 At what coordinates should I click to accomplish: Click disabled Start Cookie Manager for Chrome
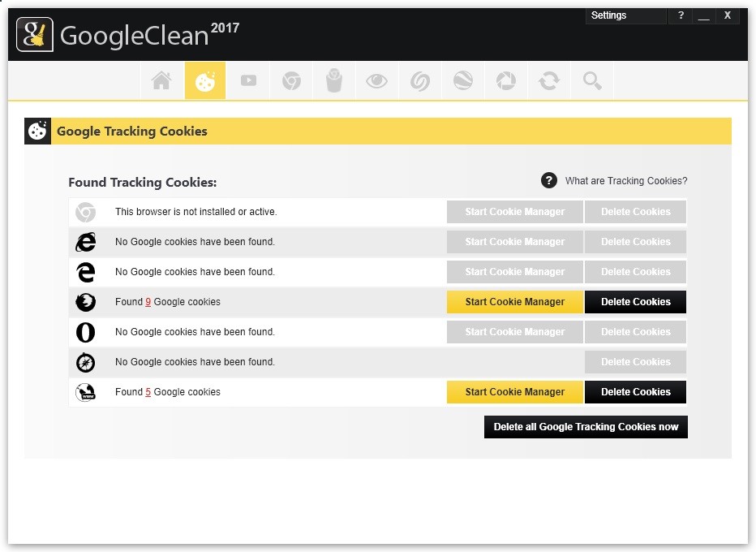point(514,212)
